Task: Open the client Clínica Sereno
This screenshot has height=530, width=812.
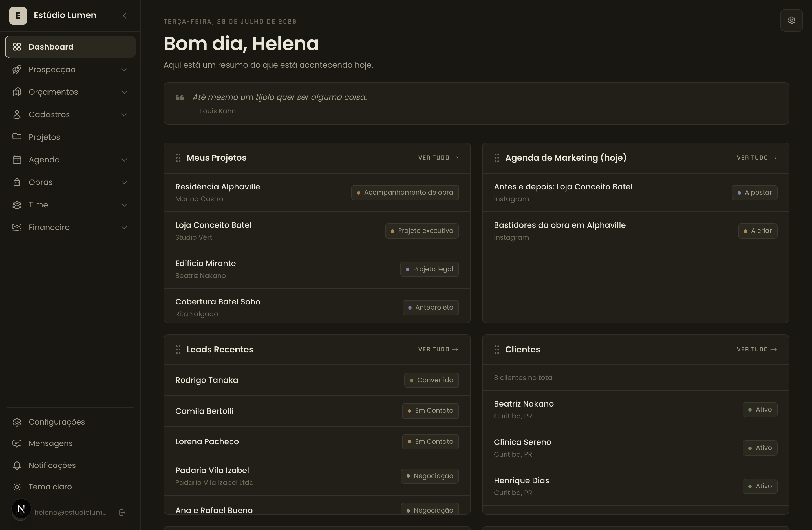Action: [x=636, y=448]
